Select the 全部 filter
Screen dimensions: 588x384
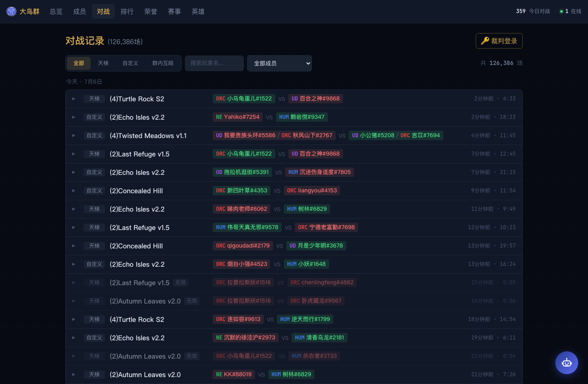coord(79,63)
